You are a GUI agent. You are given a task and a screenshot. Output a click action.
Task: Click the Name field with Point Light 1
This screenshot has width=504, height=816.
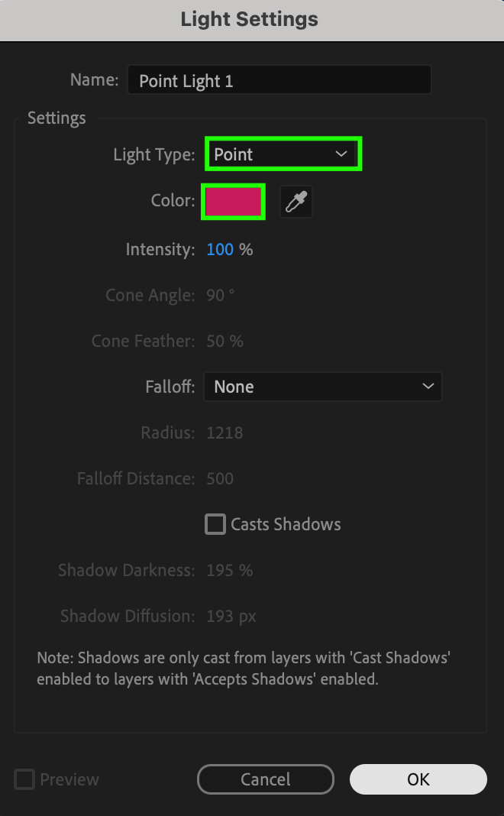279,80
